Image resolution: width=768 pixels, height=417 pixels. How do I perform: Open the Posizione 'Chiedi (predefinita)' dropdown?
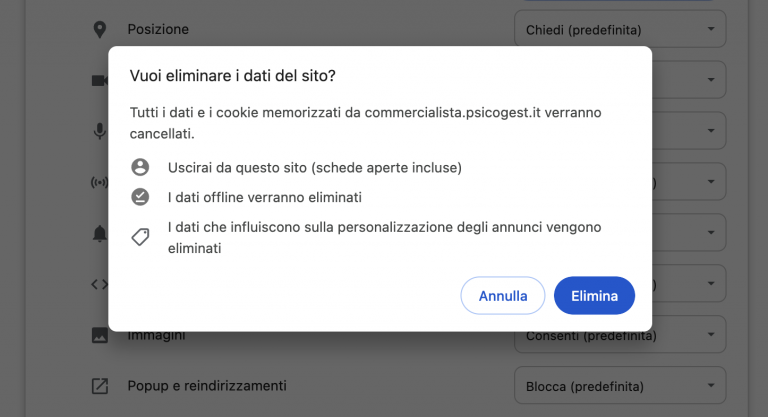pos(619,30)
